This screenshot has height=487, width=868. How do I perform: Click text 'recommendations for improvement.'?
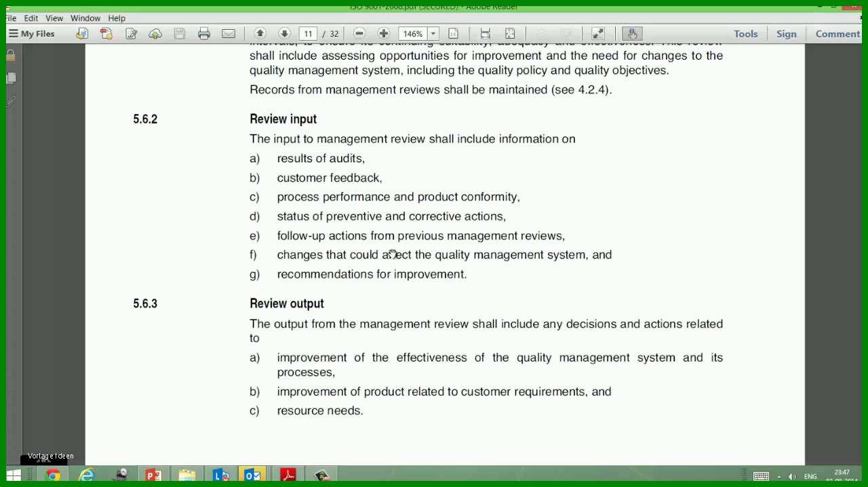click(x=372, y=274)
